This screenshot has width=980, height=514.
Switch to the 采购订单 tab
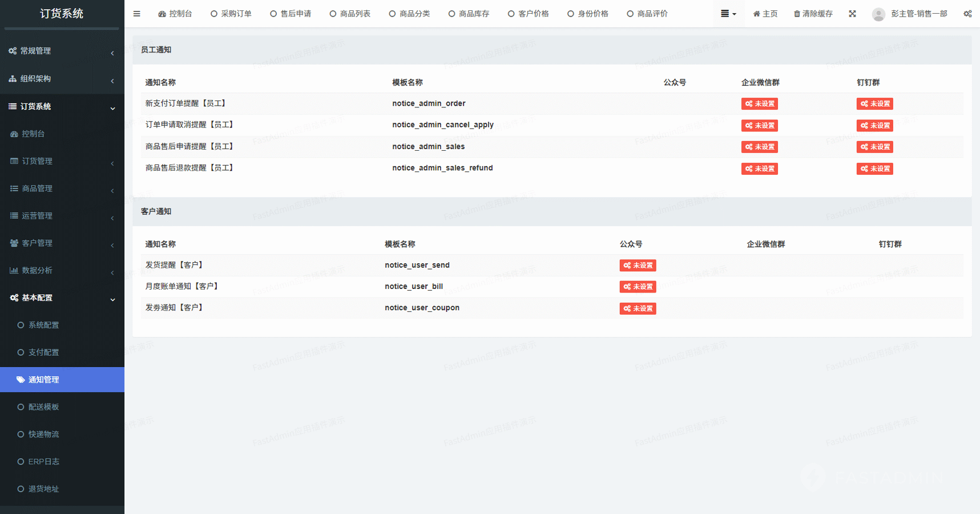(x=231, y=14)
